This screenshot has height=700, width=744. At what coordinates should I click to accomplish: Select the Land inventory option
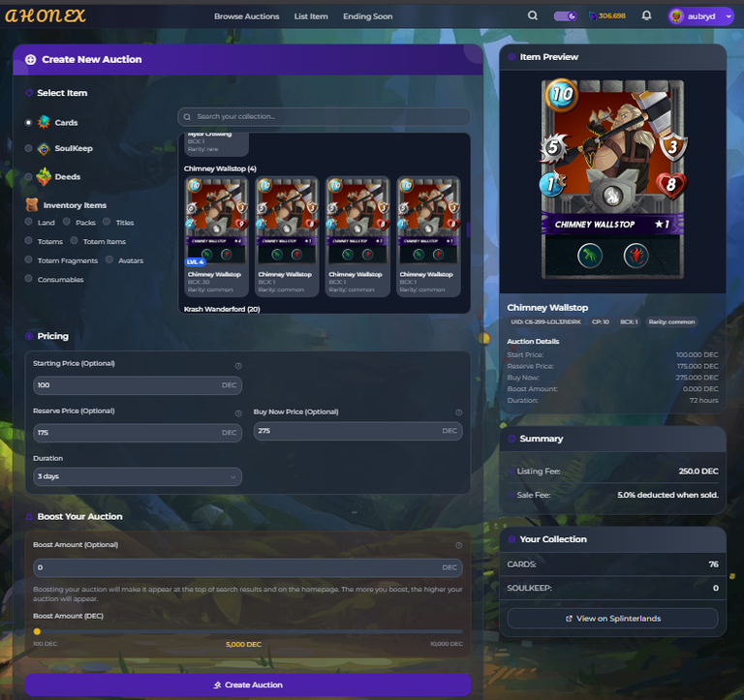(x=28, y=222)
